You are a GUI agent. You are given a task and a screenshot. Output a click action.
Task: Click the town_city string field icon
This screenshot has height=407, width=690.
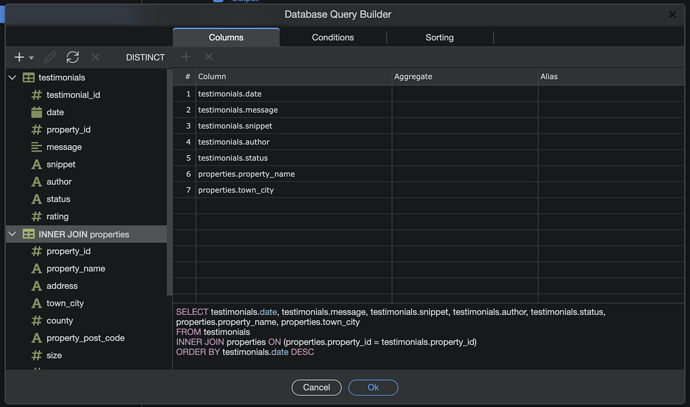coord(37,303)
